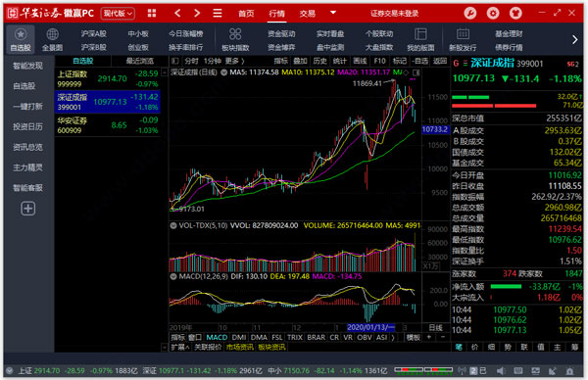This screenshot has height=380, width=588.
Task: Select 华安证券 600909 row in watchlist
Action: [x=108, y=125]
